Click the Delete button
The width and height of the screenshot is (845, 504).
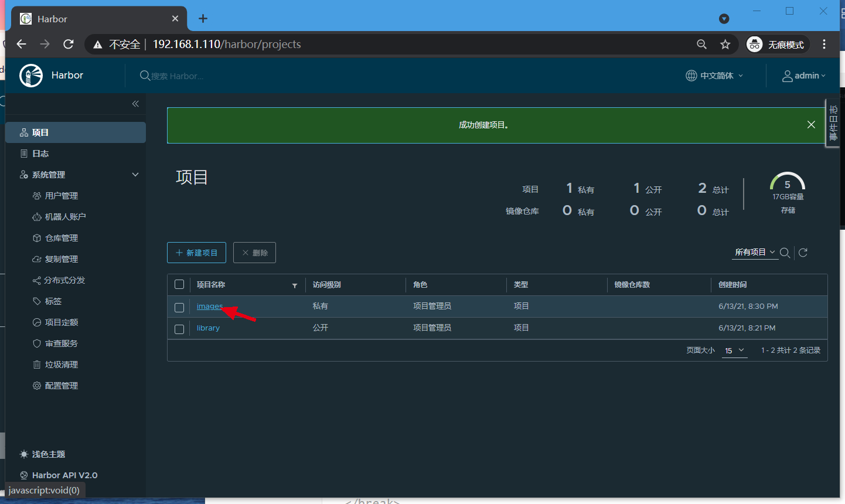254,253
